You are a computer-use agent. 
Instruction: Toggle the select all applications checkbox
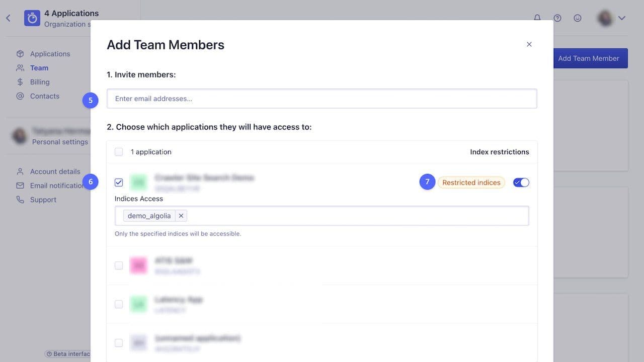point(119,152)
